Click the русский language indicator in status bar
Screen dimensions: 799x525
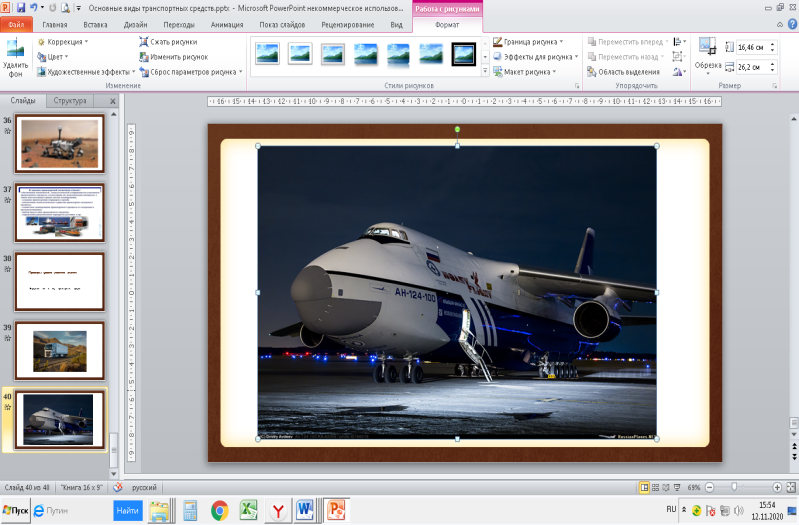coord(144,487)
